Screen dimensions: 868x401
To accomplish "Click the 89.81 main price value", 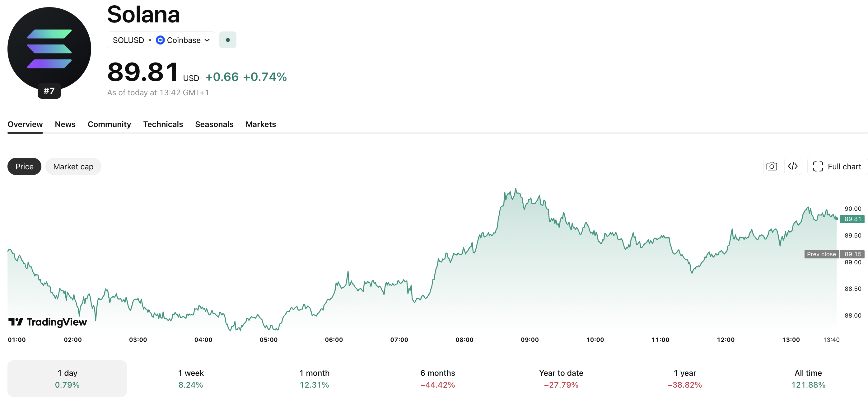I will 143,72.
